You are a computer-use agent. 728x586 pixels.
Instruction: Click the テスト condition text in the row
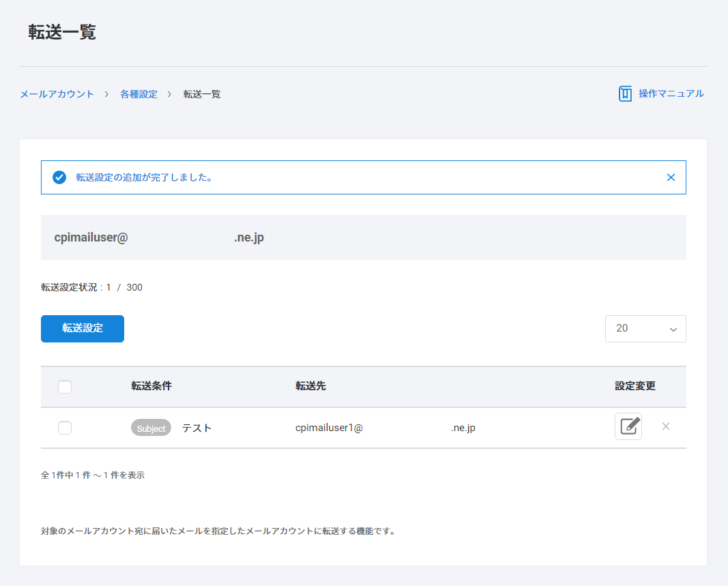[x=196, y=428]
